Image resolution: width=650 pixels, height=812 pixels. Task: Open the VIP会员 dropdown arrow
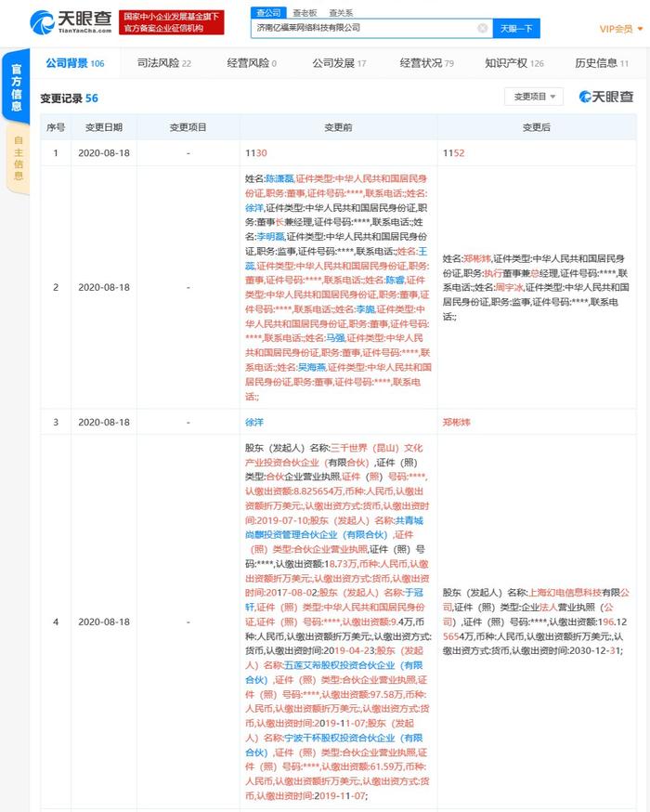pyautogui.click(x=640, y=29)
